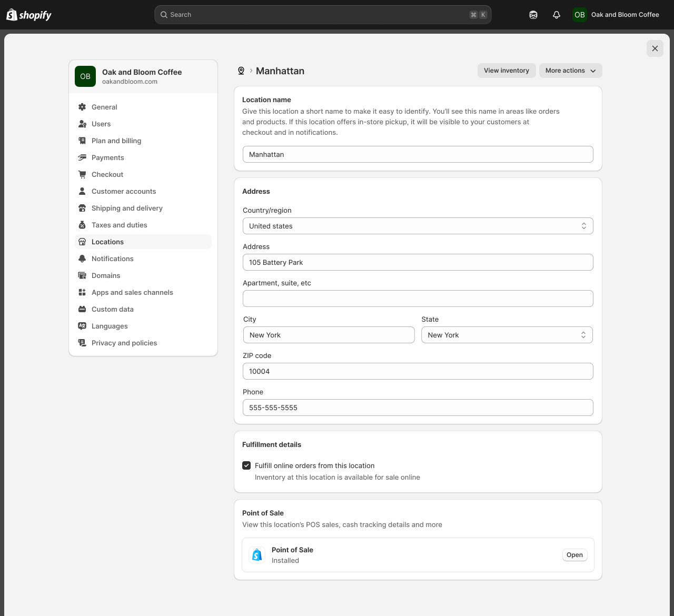
Task: Click the Plan and billing icon
Action: click(82, 141)
